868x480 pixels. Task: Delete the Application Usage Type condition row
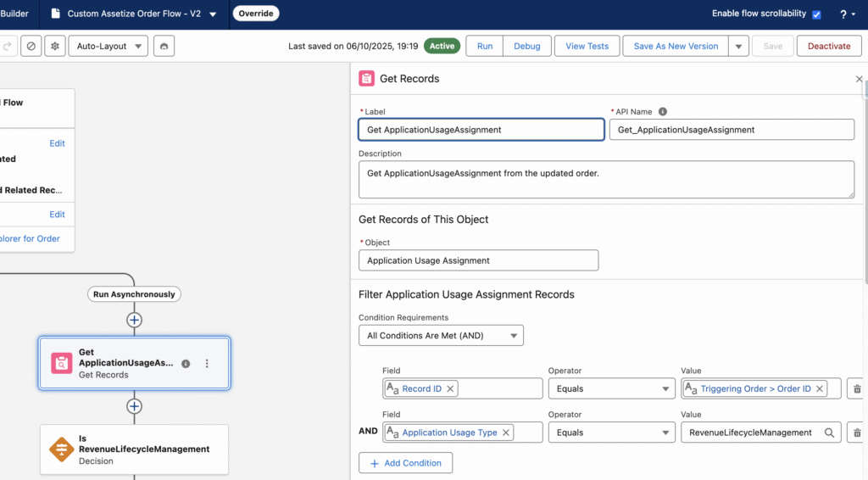(856, 433)
